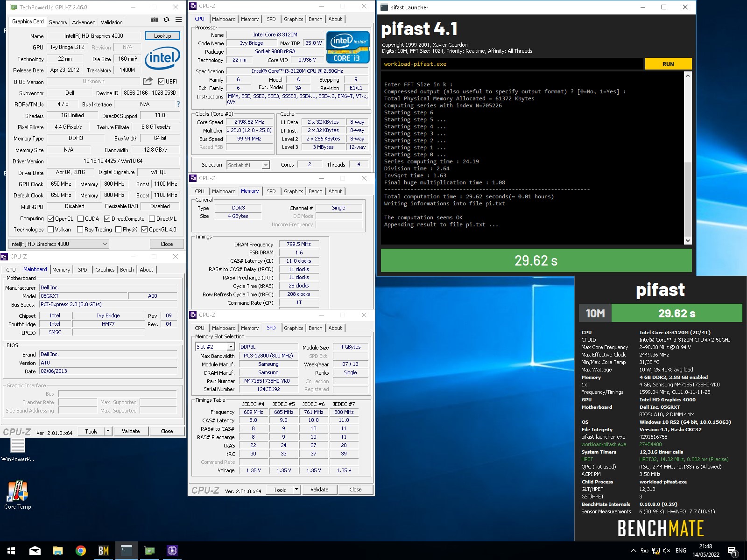
Task: Expand Tools arrow in Mainboard CPU-Z window
Action: pyautogui.click(x=108, y=431)
